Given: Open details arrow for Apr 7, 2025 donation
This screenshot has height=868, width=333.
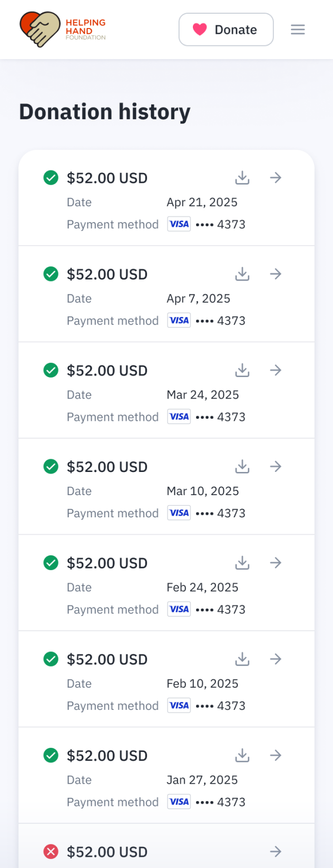Looking at the screenshot, I should [276, 274].
